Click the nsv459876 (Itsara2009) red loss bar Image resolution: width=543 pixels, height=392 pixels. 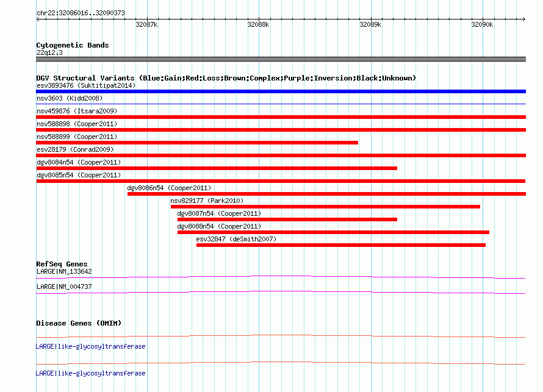coord(281,117)
